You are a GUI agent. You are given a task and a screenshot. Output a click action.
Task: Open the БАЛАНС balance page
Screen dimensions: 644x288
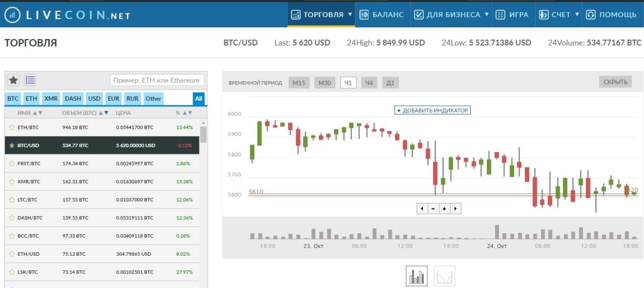[x=382, y=15]
